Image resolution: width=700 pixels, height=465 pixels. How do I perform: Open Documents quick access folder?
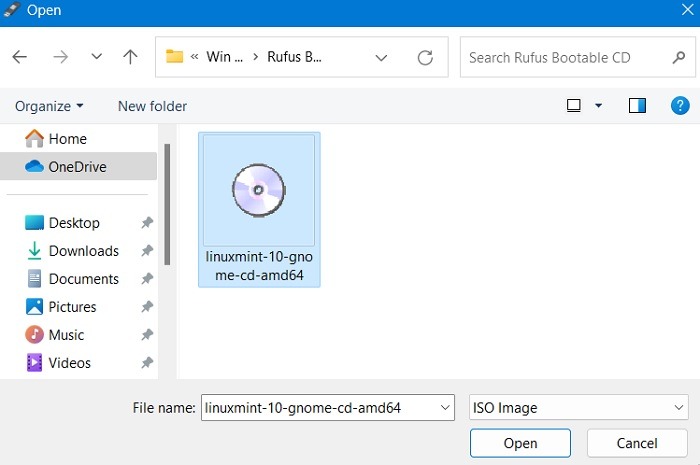point(72,279)
